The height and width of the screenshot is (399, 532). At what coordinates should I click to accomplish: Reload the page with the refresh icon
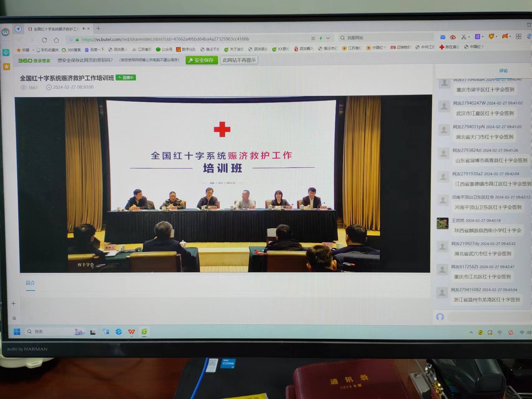44,40
